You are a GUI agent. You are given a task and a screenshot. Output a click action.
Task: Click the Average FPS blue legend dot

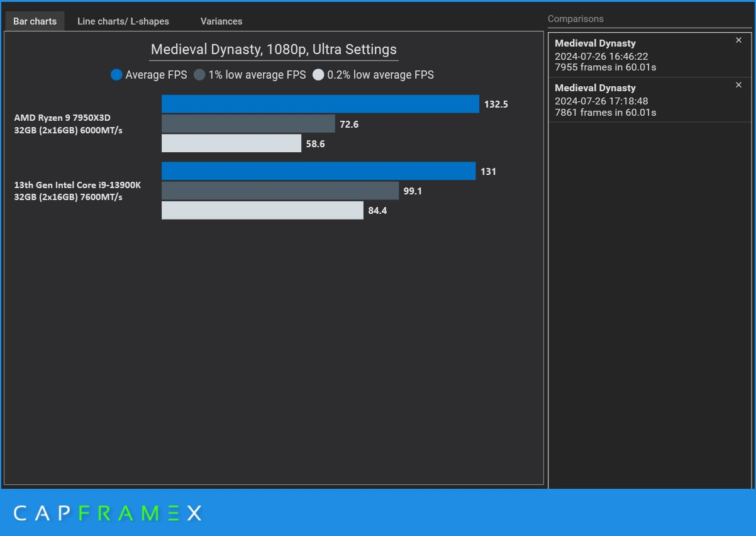click(116, 75)
